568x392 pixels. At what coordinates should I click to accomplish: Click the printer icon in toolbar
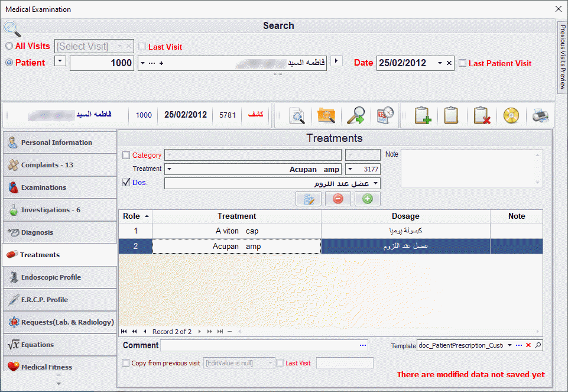[540, 115]
